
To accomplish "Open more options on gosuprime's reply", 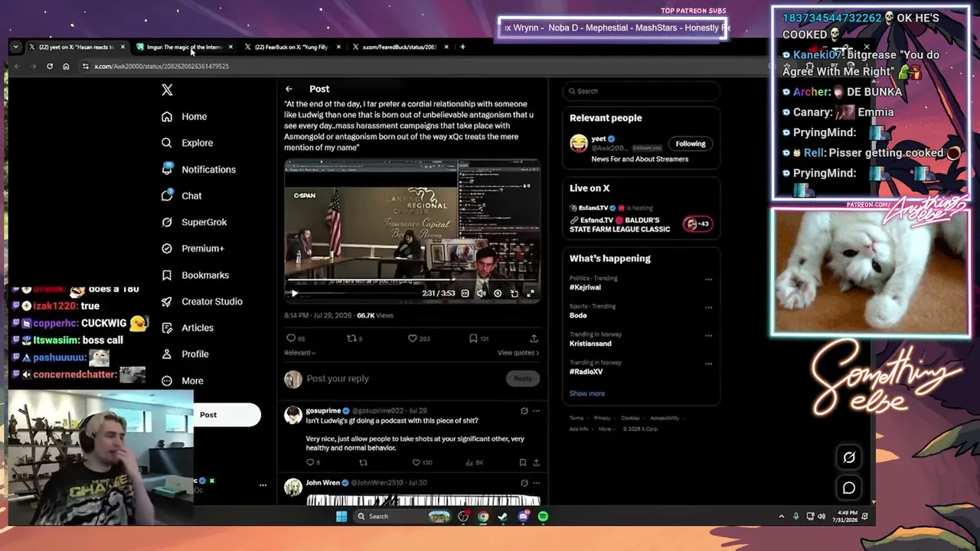I will tap(536, 411).
